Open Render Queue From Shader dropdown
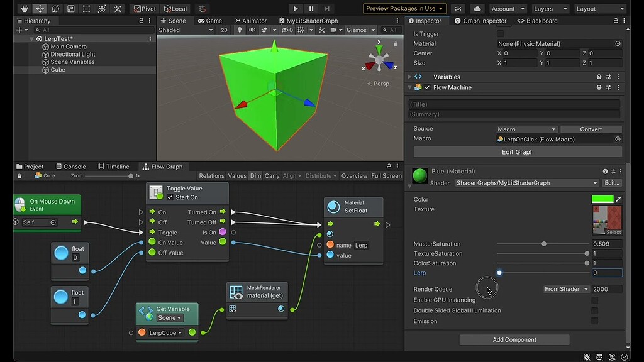 [567, 289]
